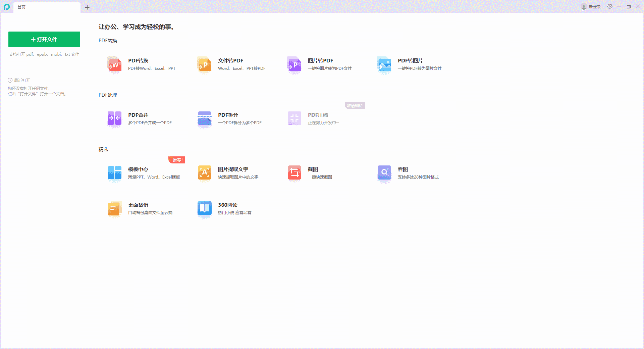This screenshot has height=349, width=644.
Task: Start the 截图 screenshot tool icon
Action: click(x=294, y=173)
